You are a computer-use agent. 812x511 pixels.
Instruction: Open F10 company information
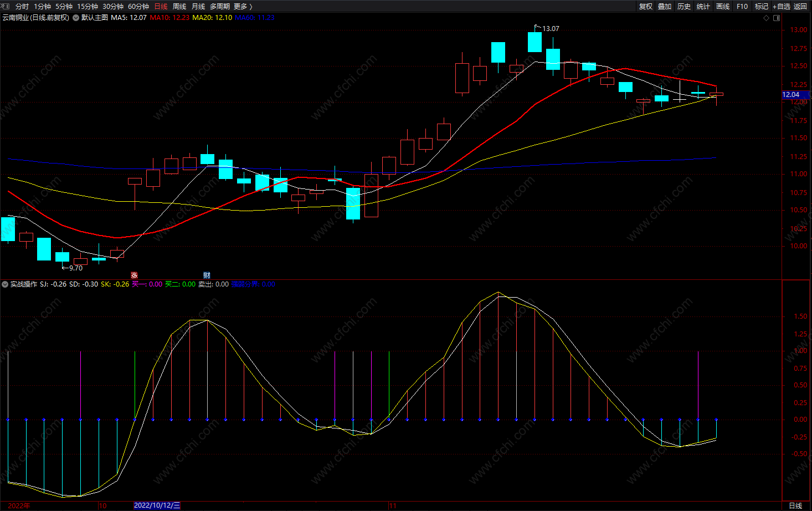[x=742, y=7]
